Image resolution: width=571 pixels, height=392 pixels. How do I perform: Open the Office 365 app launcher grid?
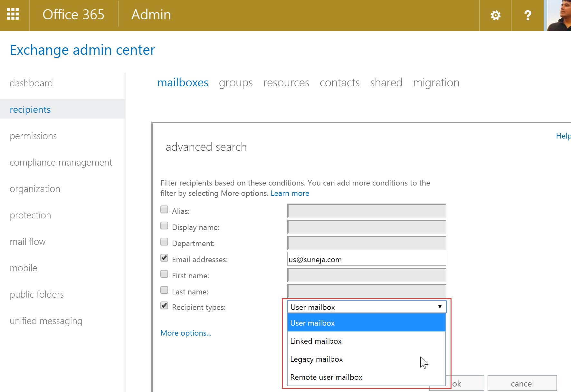pyautogui.click(x=13, y=14)
